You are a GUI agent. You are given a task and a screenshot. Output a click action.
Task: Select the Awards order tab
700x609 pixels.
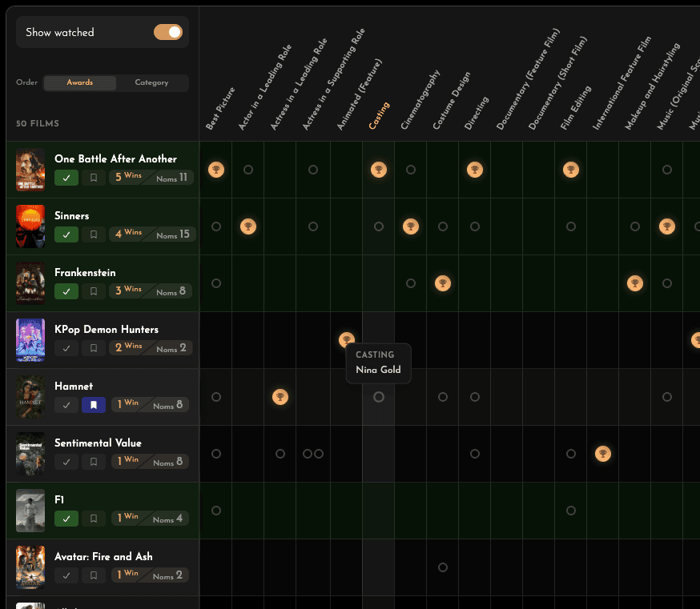point(80,82)
